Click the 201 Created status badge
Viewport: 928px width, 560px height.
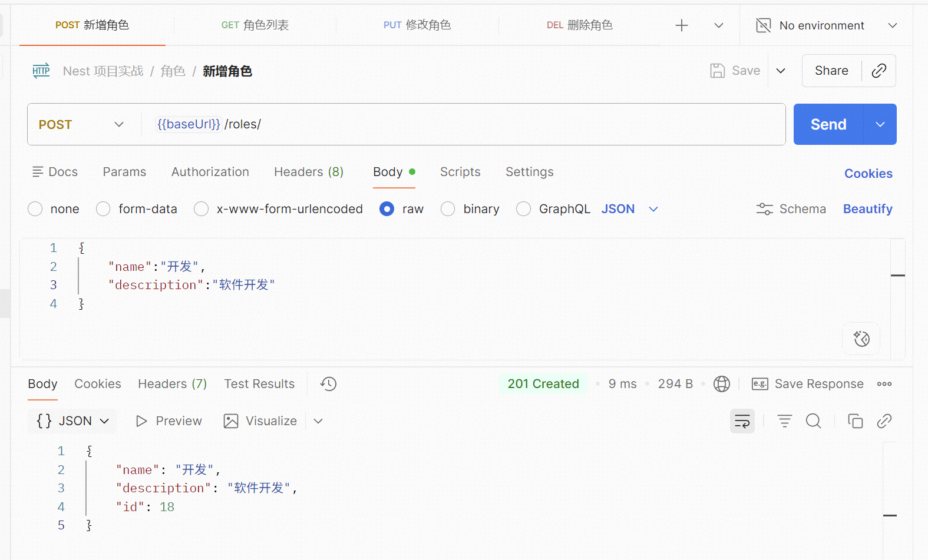(543, 384)
